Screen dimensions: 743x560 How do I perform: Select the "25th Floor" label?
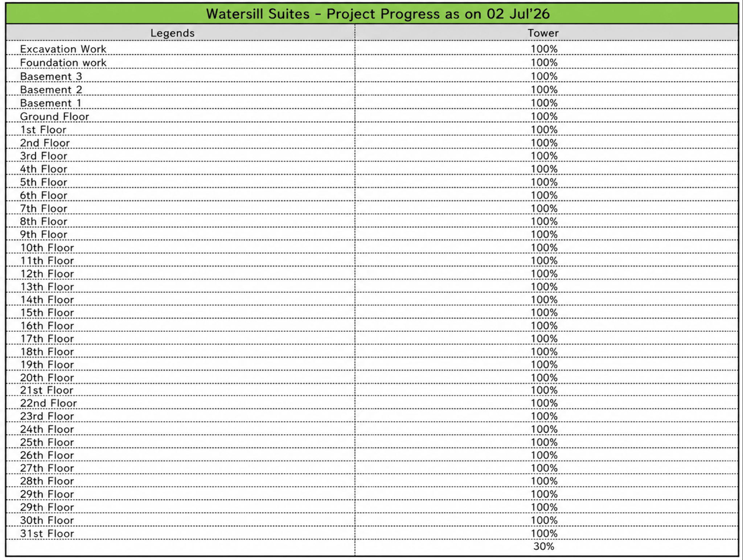pos(47,442)
